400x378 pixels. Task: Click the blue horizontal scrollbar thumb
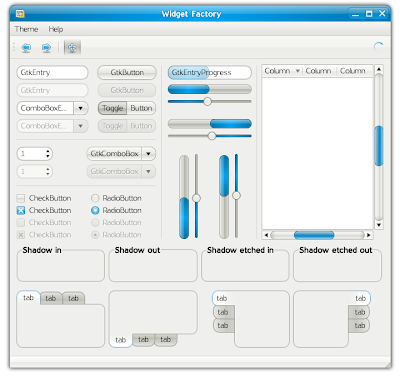[x=314, y=235]
